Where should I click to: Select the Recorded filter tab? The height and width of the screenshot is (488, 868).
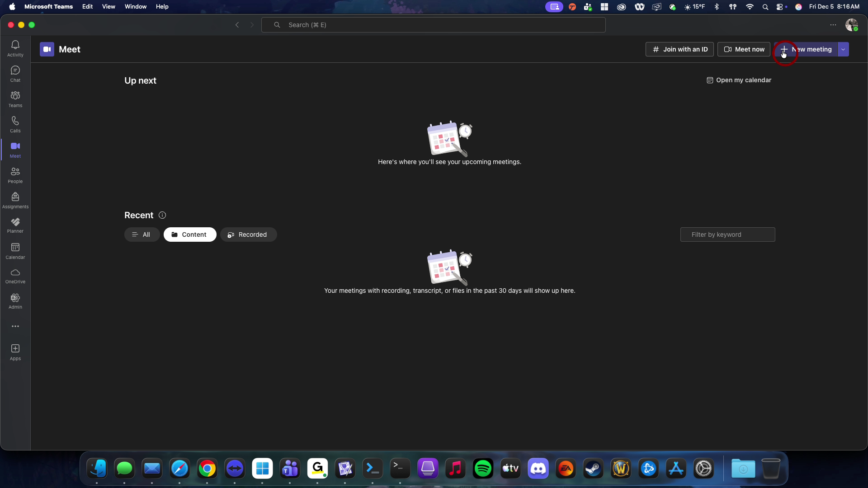click(248, 235)
